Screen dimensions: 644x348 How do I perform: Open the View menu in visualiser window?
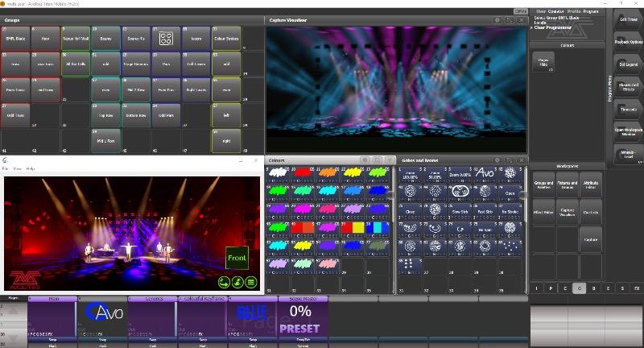[17, 168]
